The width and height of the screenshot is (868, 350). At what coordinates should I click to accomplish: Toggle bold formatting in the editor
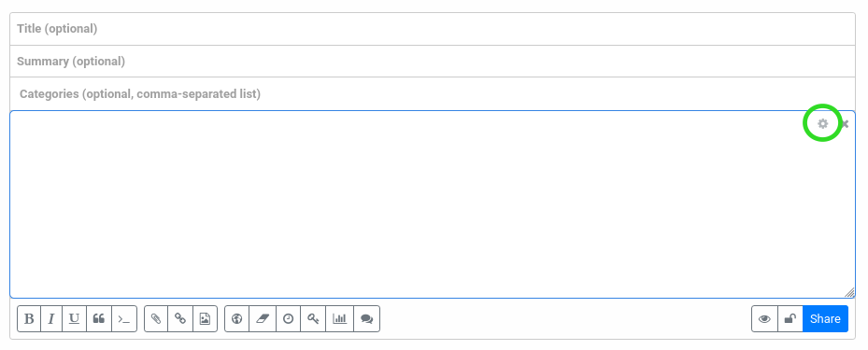pyautogui.click(x=29, y=318)
